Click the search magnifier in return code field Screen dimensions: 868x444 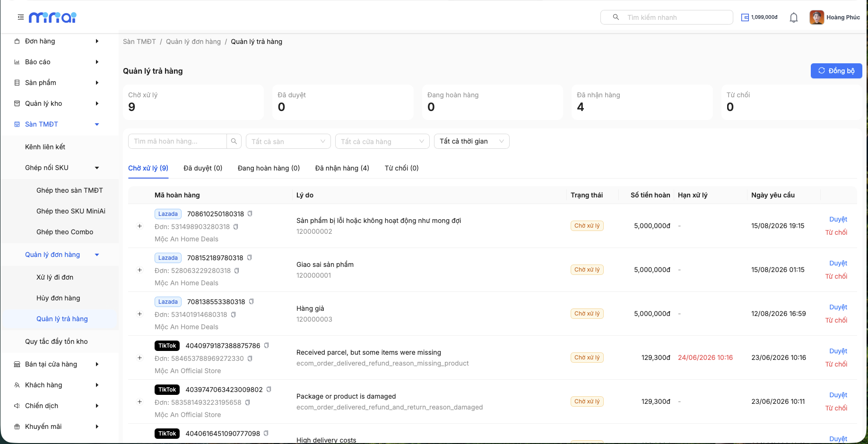pyautogui.click(x=234, y=141)
